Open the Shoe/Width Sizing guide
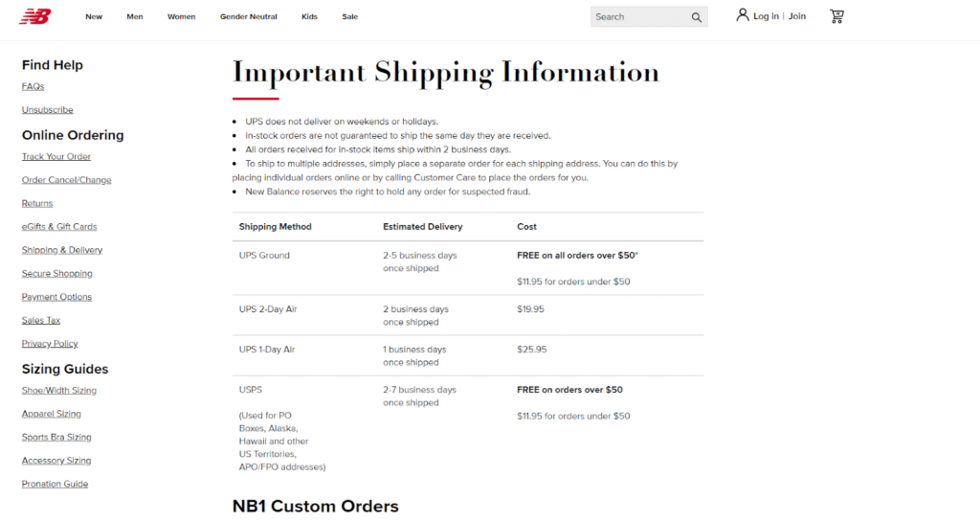The height and width of the screenshot is (522, 980). tap(59, 390)
